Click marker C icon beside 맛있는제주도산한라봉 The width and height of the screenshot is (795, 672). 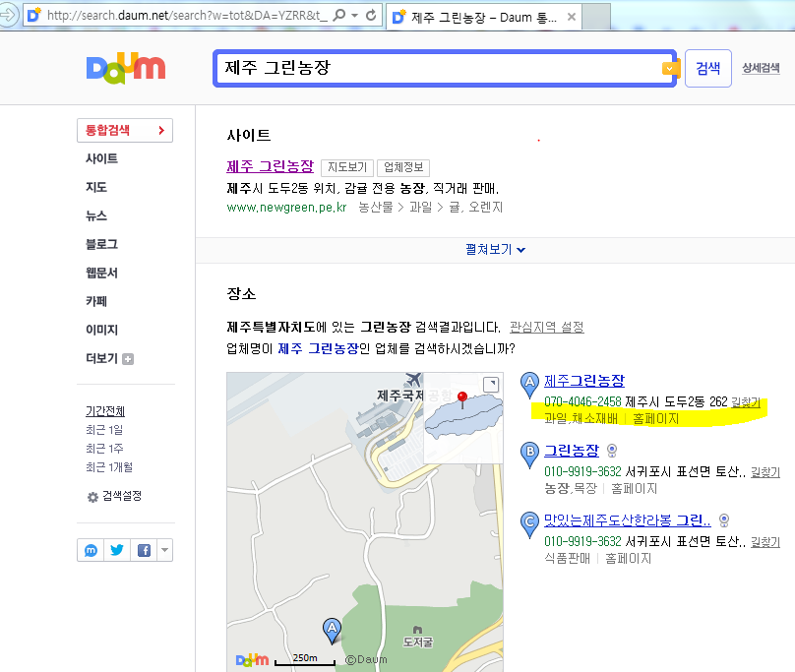pyautogui.click(x=529, y=524)
